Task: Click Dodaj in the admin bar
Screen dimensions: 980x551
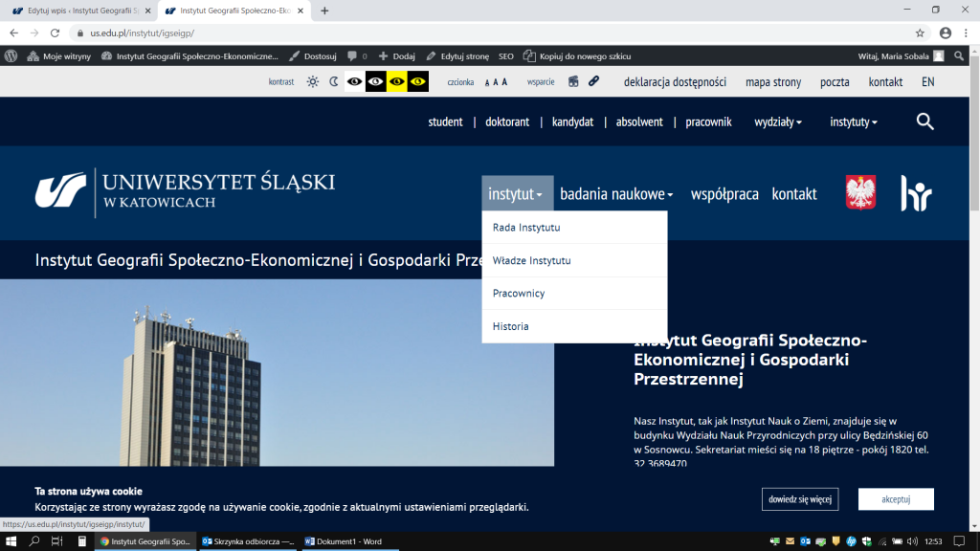Action: tap(396, 56)
